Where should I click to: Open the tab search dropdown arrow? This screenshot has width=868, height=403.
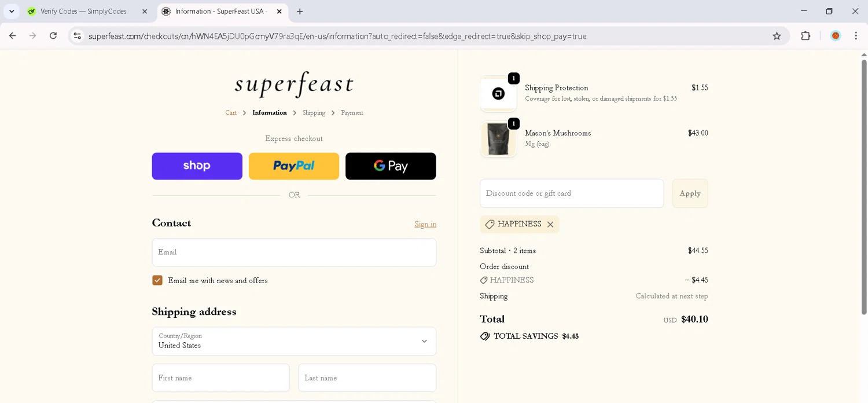click(12, 12)
